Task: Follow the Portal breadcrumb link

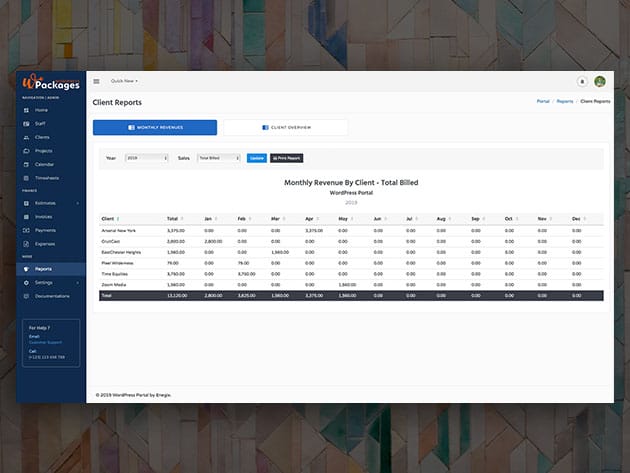Action: (x=543, y=102)
